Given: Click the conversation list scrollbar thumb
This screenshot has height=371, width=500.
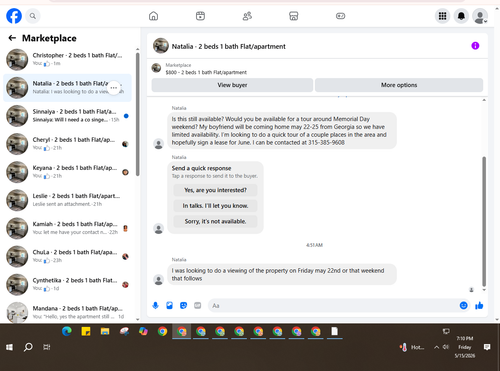Looking at the screenshot, I should [138, 114].
